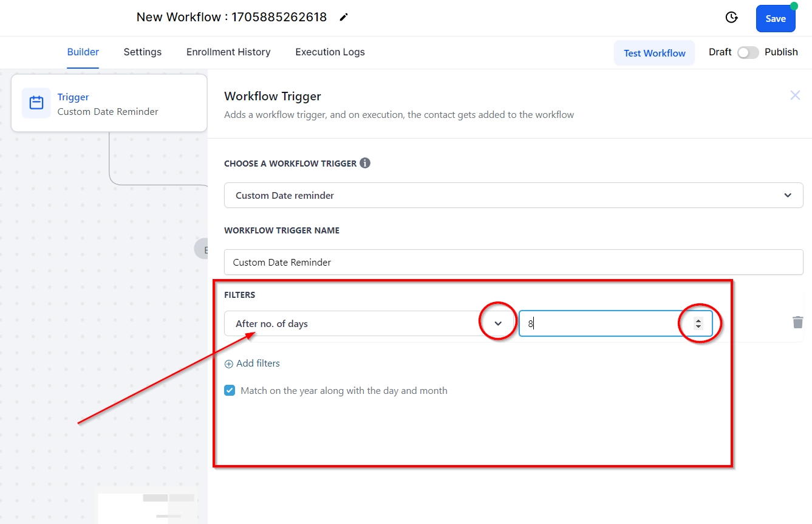Close the Workflow Trigger panel
The image size is (812, 524).
pyautogui.click(x=795, y=95)
